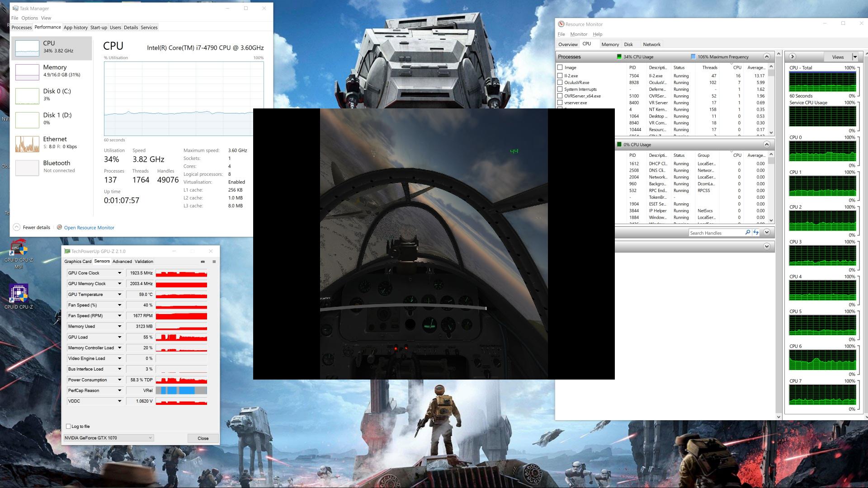The width and height of the screenshot is (868, 488).
Task: Select Ethernet in Task Manager sidebar
Action: tap(52, 143)
